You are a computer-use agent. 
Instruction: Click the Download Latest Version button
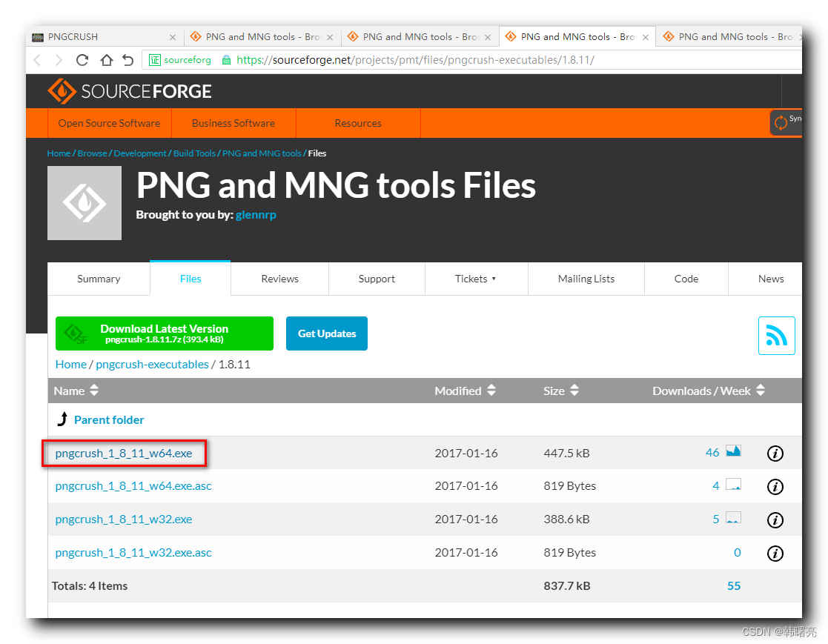coord(164,333)
